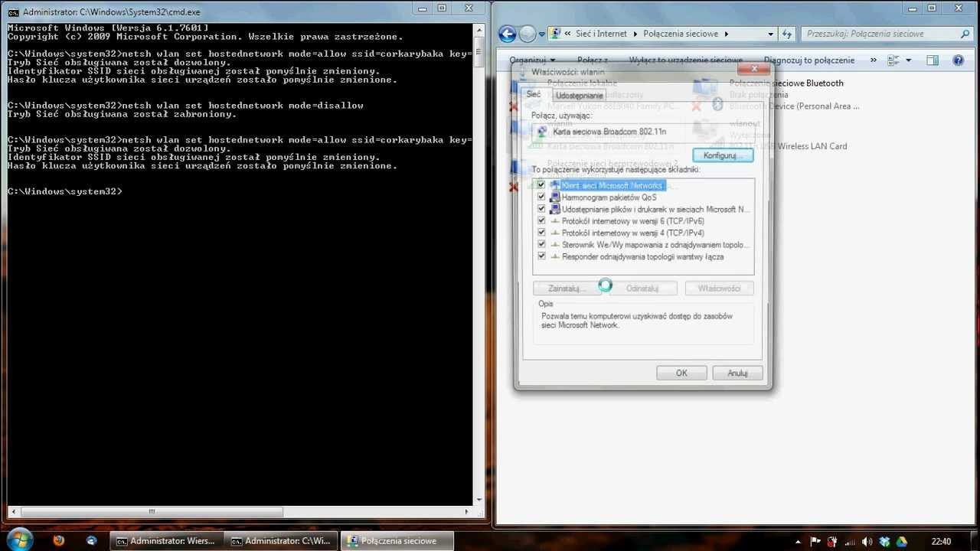Switch to the Sieć tab
The width and height of the screenshot is (980, 551).
(534, 94)
